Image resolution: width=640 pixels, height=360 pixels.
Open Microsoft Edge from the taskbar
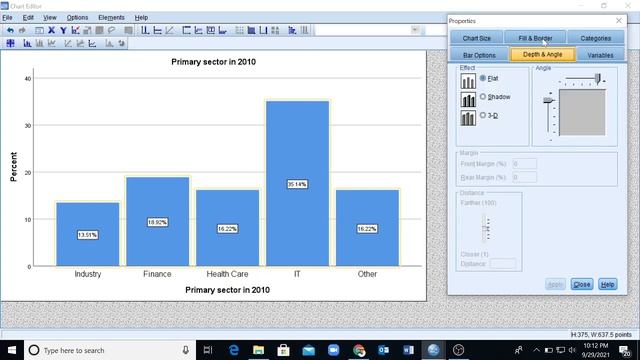pos(233,350)
